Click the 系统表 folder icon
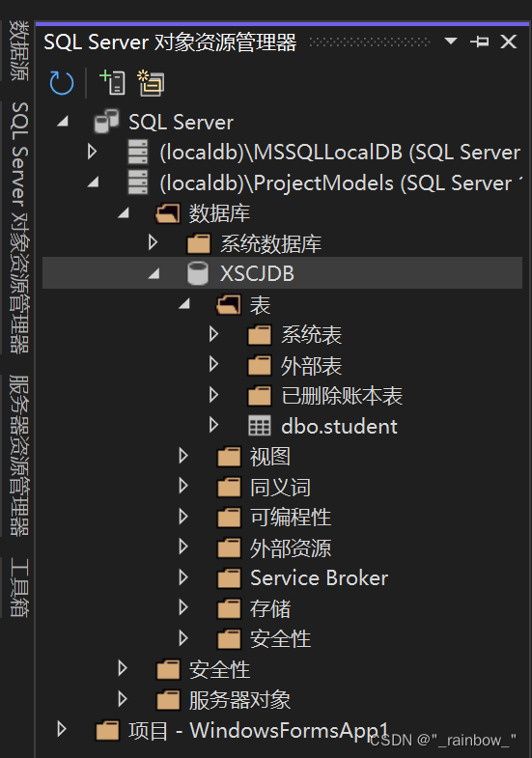532x758 pixels. coord(260,334)
